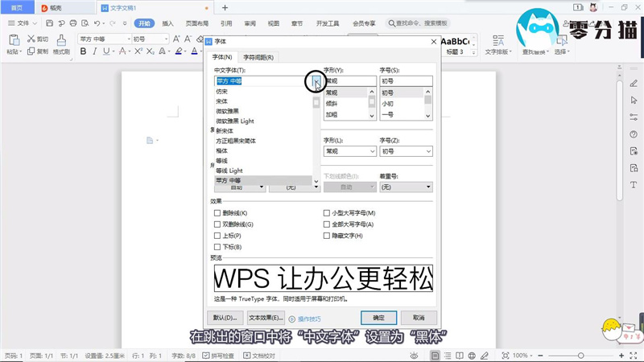Adjust the zoom slider in status bar
The height and width of the screenshot is (362, 644).
[x=580, y=356]
